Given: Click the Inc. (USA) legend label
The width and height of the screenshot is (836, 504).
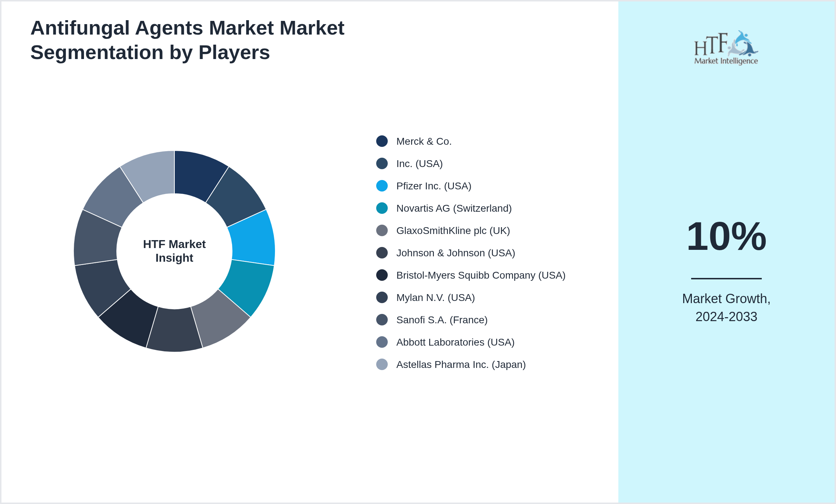Looking at the screenshot, I should point(419,164).
